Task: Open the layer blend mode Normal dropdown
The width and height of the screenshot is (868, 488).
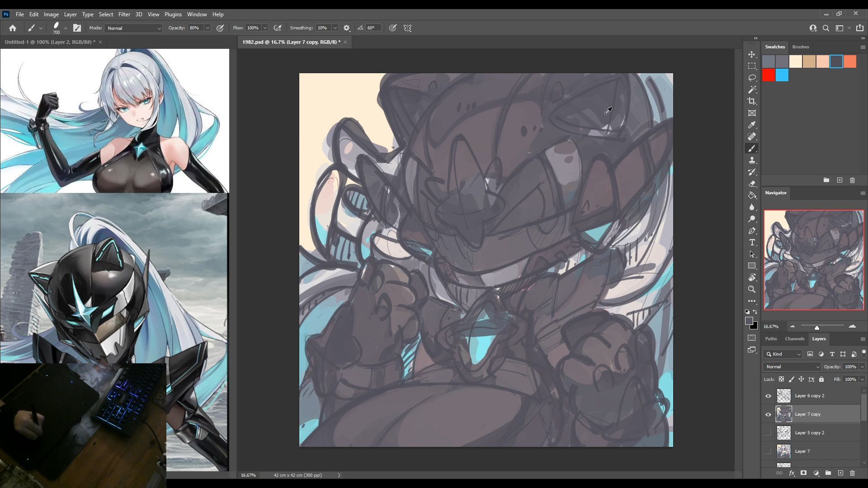Action: tap(792, 367)
